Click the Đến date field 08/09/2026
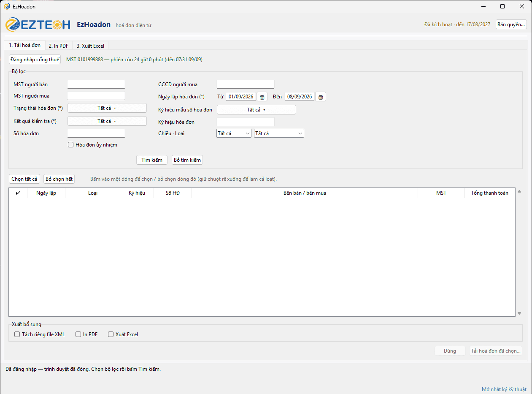 [x=300, y=97]
